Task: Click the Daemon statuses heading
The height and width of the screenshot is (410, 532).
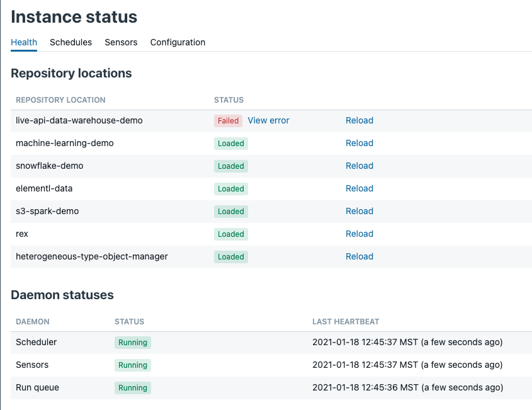Action: tap(62, 295)
